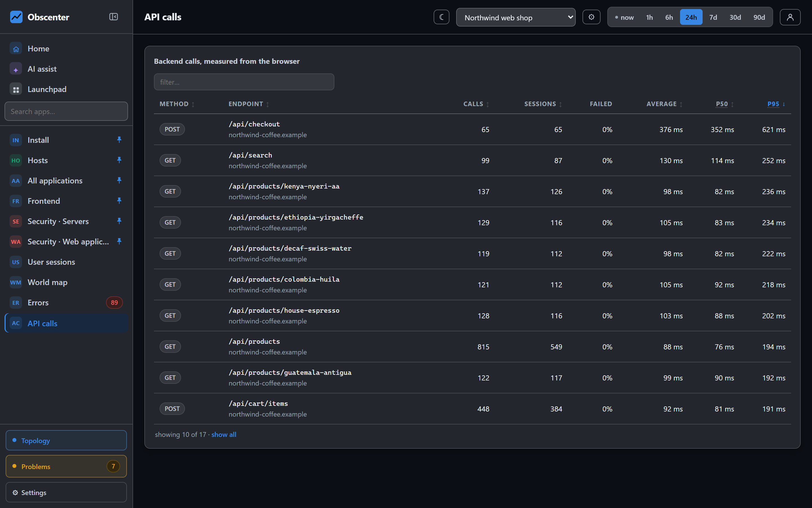Click the filter input box
The image size is (812, 508).
pyautogui.click(x=244, y=82)
